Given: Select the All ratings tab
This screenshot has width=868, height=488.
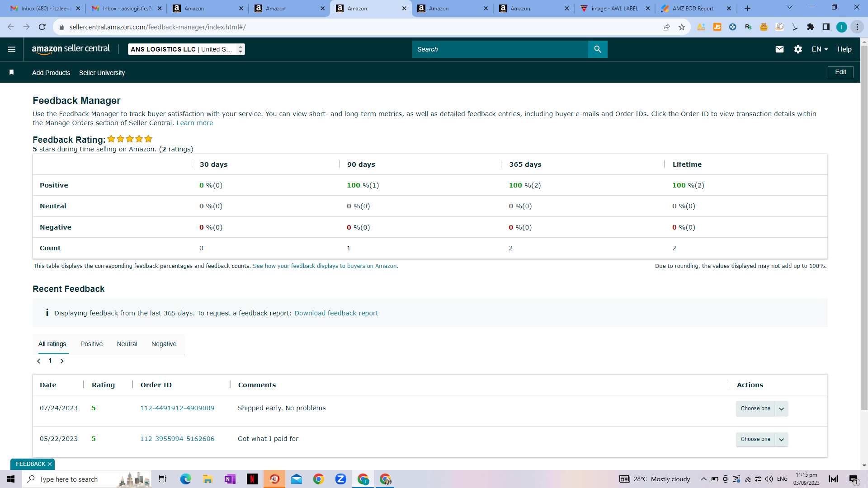Looking at the screenshot, I should (x=52, y=344).
